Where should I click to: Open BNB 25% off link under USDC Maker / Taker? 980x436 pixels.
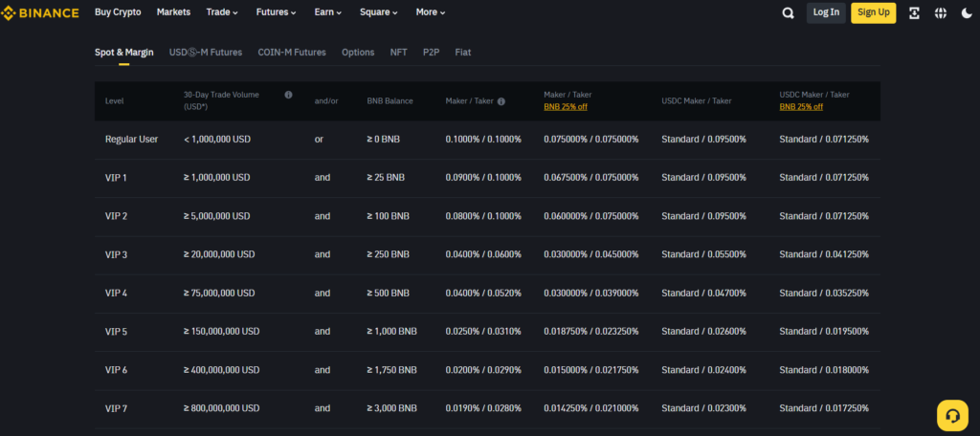click(801, 107)
